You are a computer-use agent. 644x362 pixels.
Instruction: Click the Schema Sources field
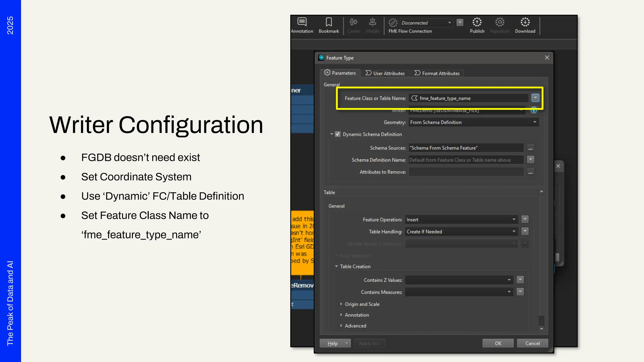tap(466, 148)
